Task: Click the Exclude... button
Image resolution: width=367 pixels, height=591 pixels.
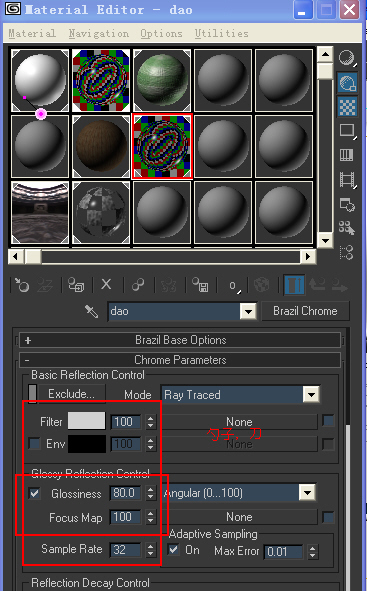Action: click(x=72, y=394)
